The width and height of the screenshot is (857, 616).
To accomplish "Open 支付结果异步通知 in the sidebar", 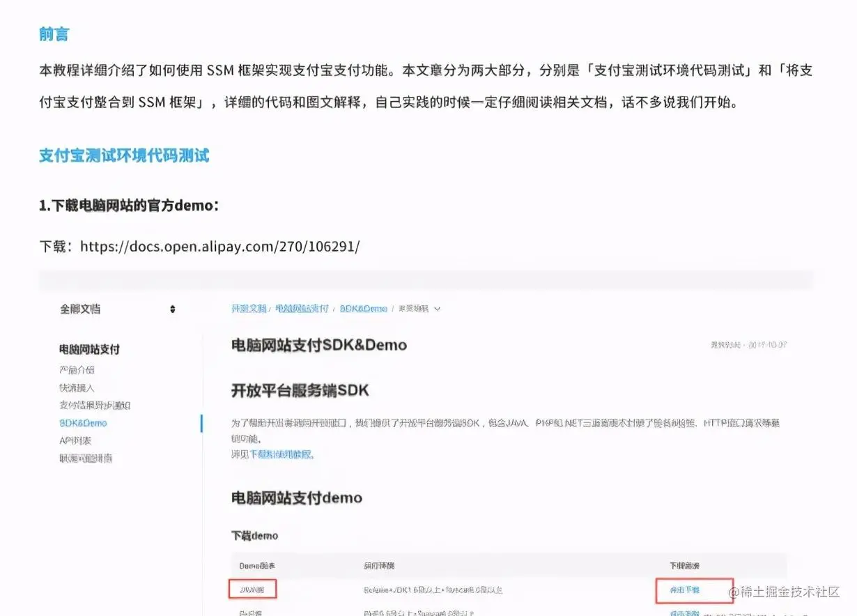I will tap(95, 405).
